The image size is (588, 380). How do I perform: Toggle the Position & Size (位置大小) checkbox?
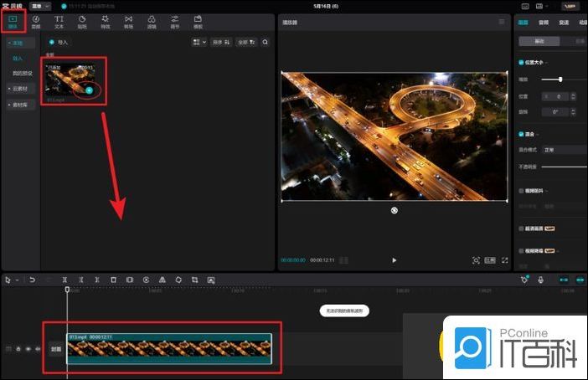tap(522, 62)
